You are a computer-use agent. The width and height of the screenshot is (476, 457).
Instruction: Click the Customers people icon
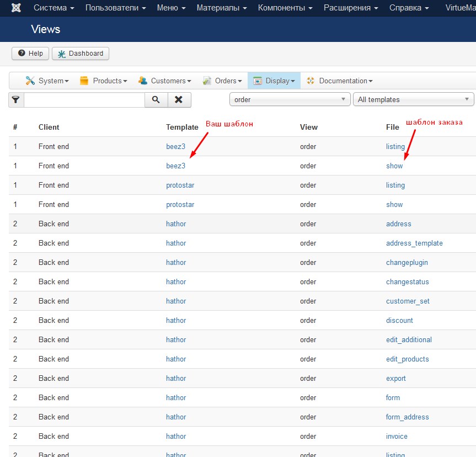(143, 81)
